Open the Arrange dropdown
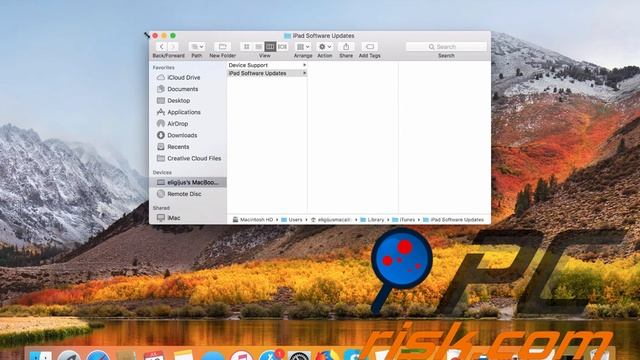Viewport: 640px width, 360px height. pos(303,47)
